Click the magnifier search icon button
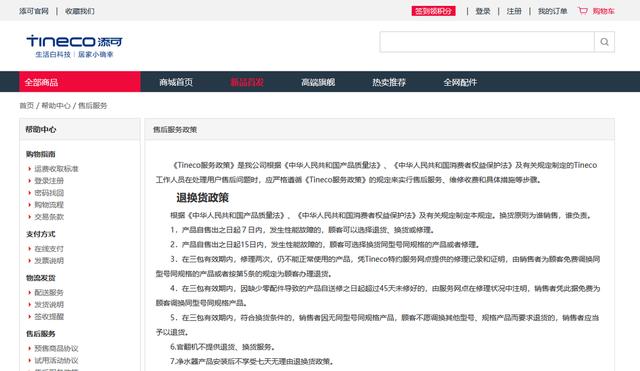Viewport: 640px width, 371px height. pyautogui.click(x=604, y=42)
